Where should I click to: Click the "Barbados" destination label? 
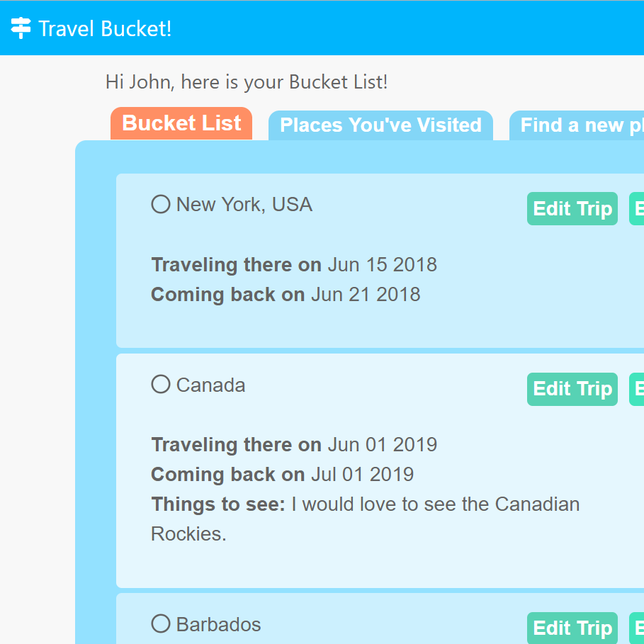tap(218, 623)
